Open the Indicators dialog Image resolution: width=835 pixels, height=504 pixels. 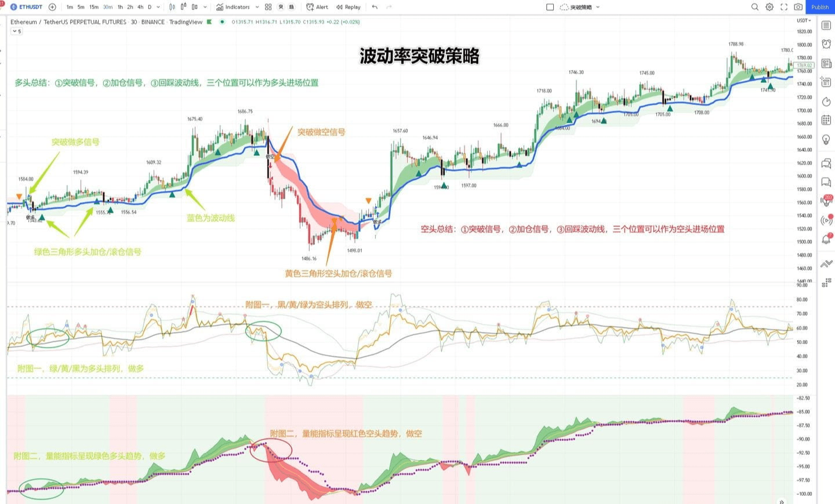click(233, 7)
